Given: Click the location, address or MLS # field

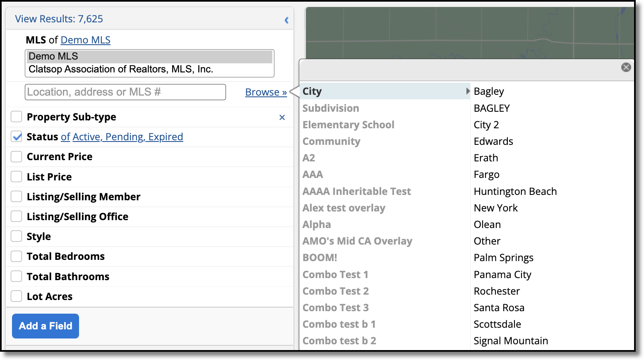Looking at the screenshot, I should (x=125, y=92).
